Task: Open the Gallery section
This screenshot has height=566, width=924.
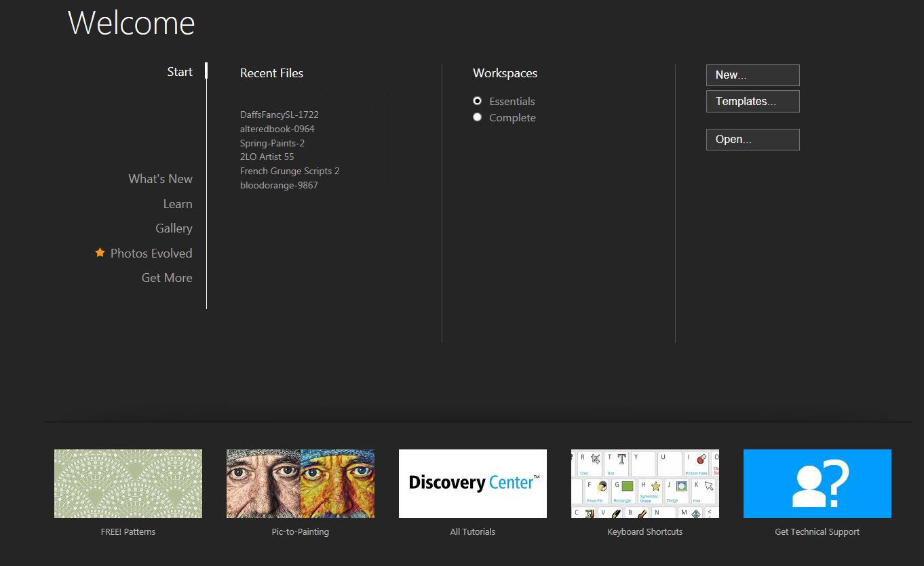Action: 174,228
